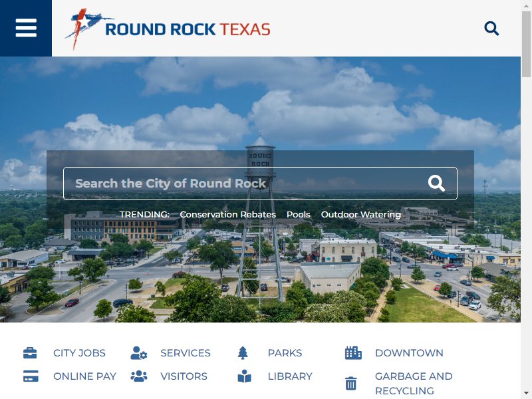Click the Downtown city buildings icon
This screenshot has width=532, height=399.
coord(353,353)
